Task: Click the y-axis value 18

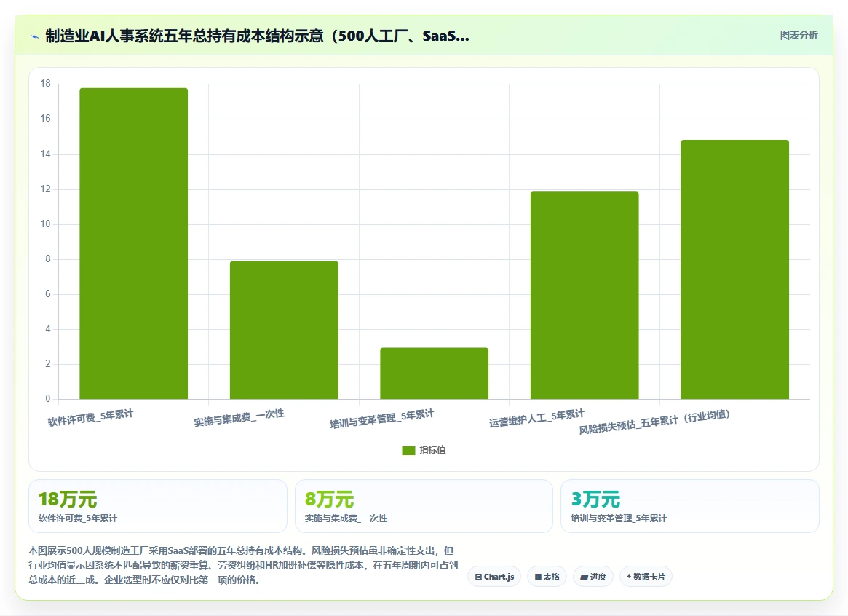Action: point(45,83)
